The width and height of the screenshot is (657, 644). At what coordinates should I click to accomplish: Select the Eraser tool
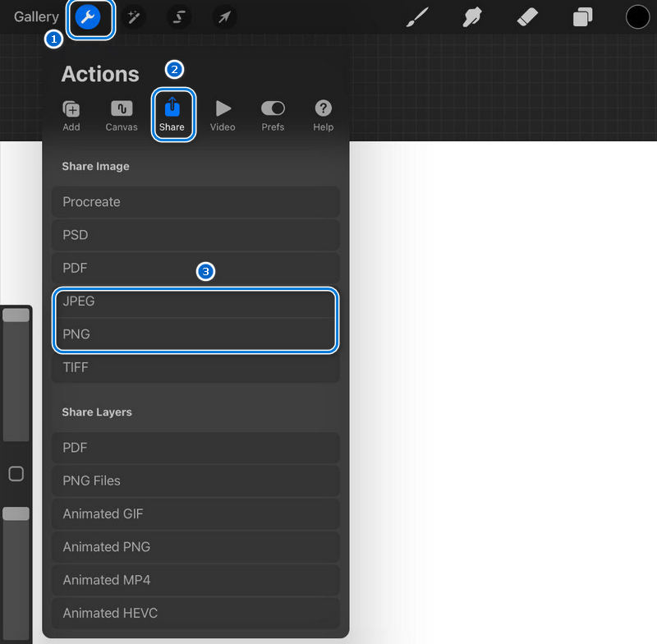(x=527, y=17)
